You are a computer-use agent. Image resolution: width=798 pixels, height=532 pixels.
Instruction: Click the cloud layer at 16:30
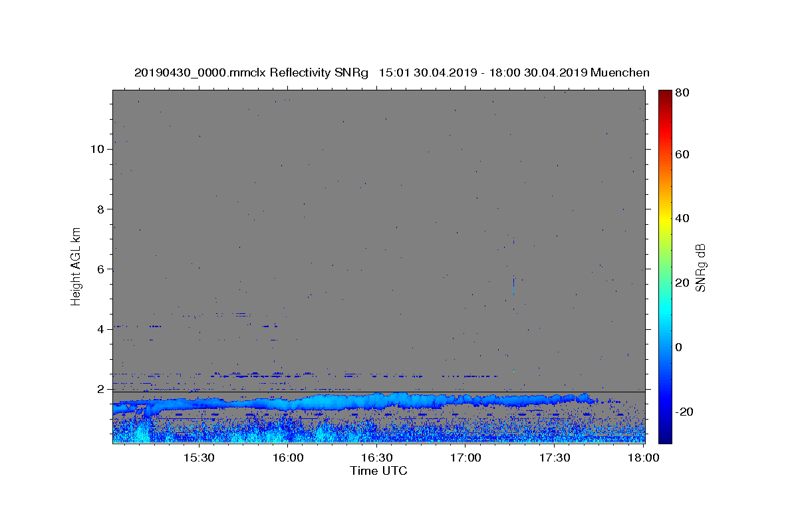[x=376, y=401]
